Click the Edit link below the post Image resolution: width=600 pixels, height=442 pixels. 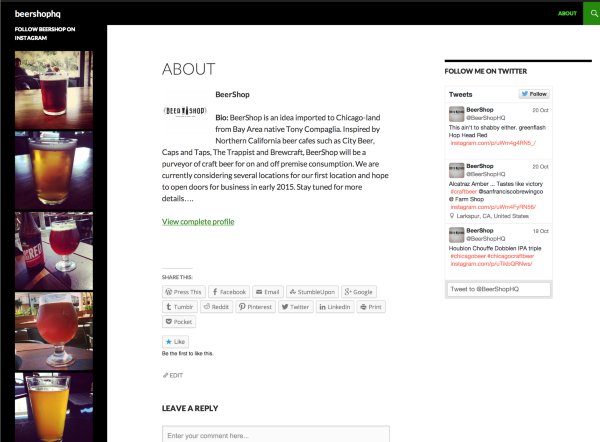pos(173,375)
